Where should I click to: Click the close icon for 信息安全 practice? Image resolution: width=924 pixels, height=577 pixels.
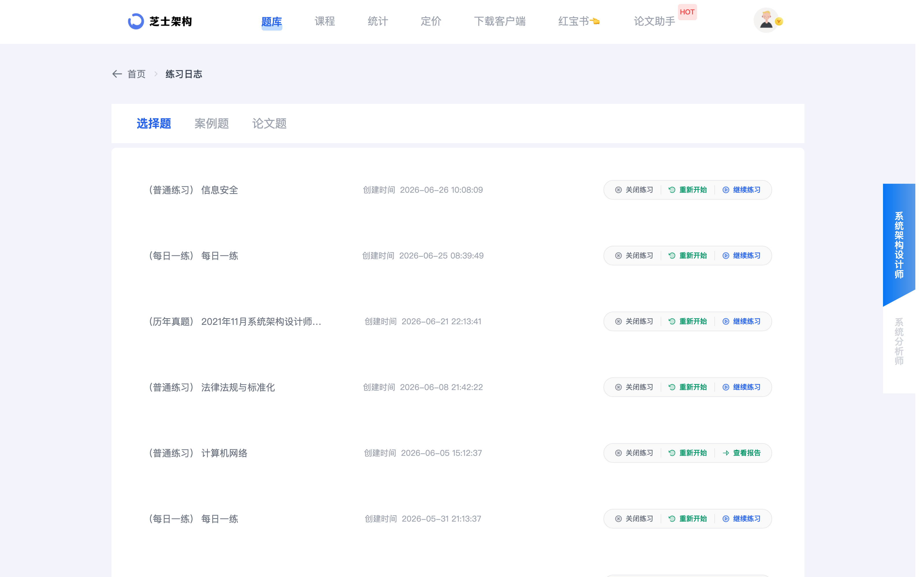618,190
